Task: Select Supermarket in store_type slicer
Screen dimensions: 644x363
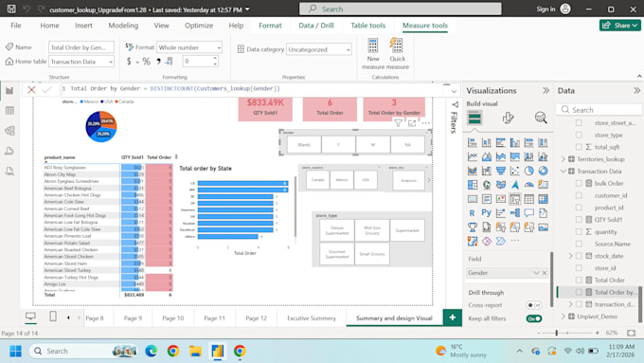Action: (407, 230)
